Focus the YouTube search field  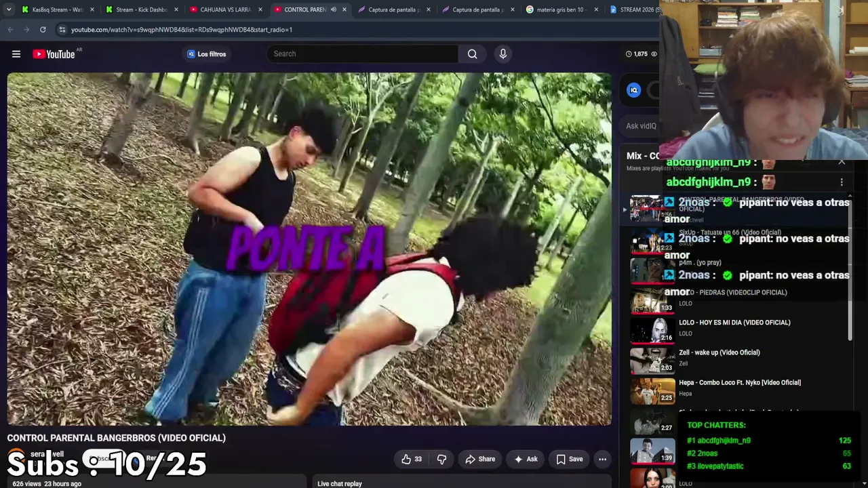tap(363, 54)
